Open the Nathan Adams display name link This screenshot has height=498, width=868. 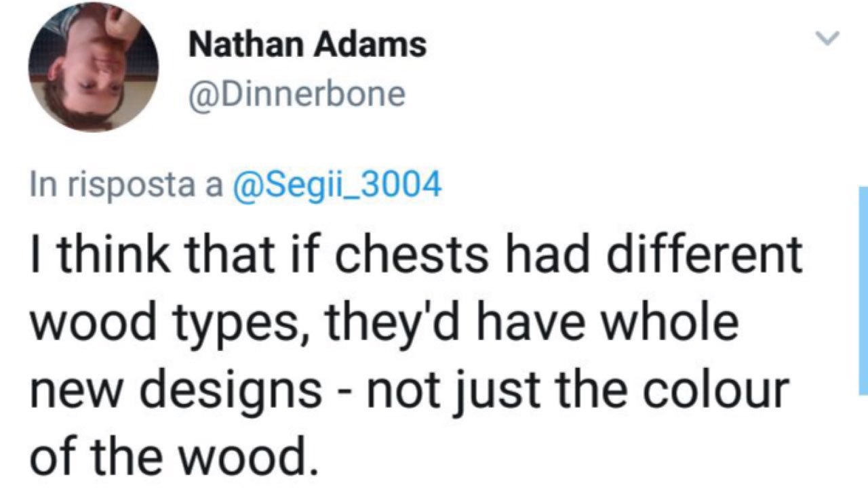point(307,46)
